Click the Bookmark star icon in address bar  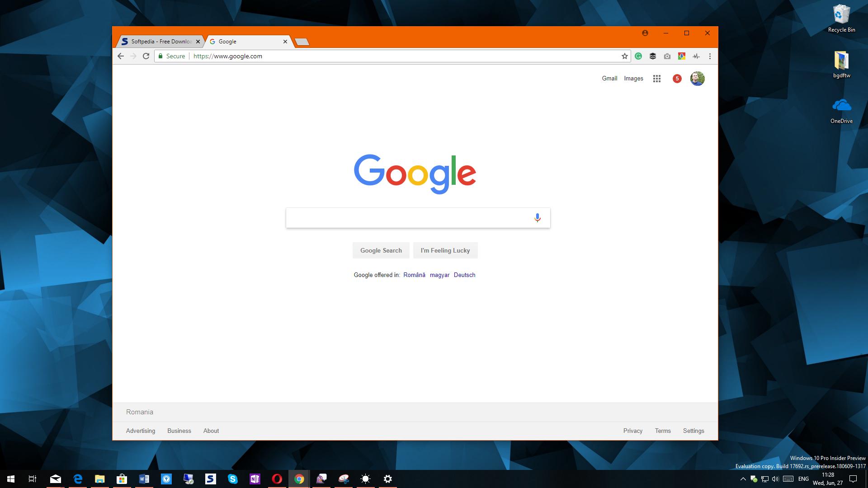coord(623,56)
